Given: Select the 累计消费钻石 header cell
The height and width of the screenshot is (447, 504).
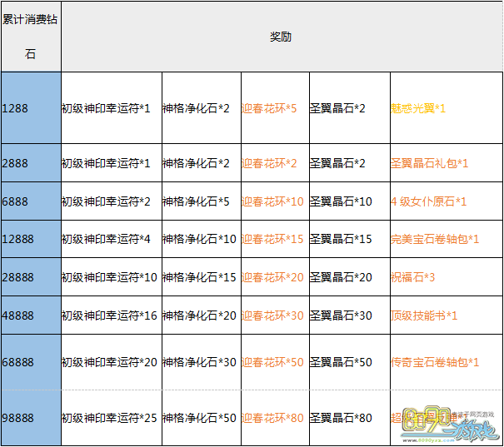Looking at the screenshot, I should coord(31,37).
